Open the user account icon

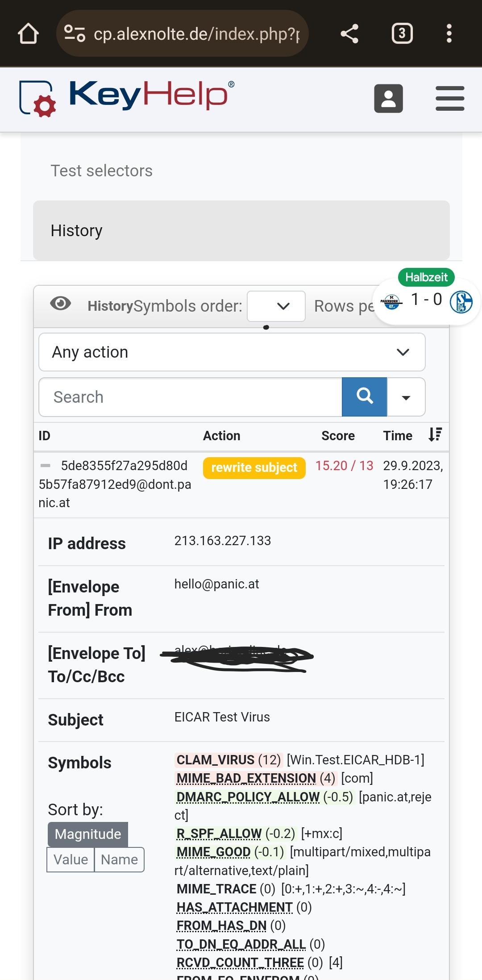click(388, 98)
